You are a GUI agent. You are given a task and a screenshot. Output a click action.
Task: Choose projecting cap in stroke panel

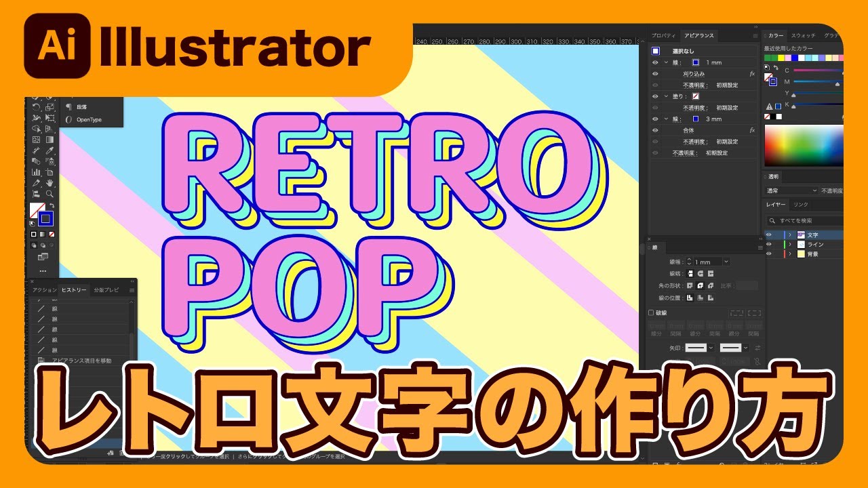(x=710, y=273)
